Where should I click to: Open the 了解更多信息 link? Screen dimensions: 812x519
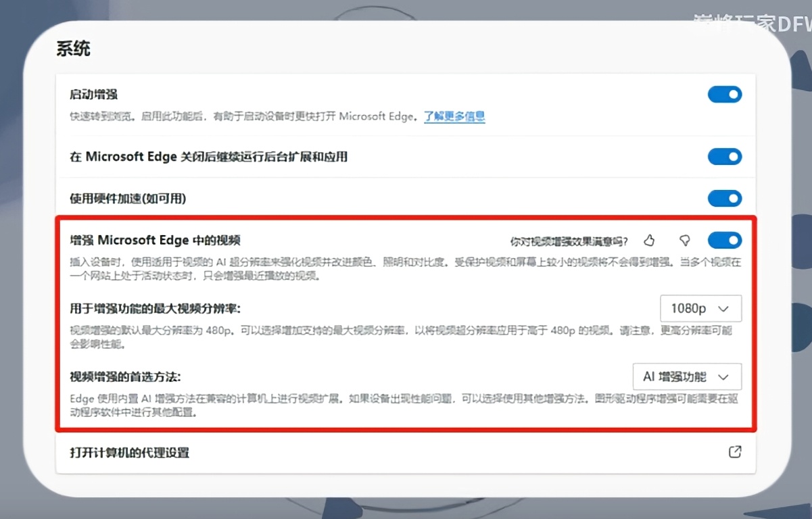(454, 116)
